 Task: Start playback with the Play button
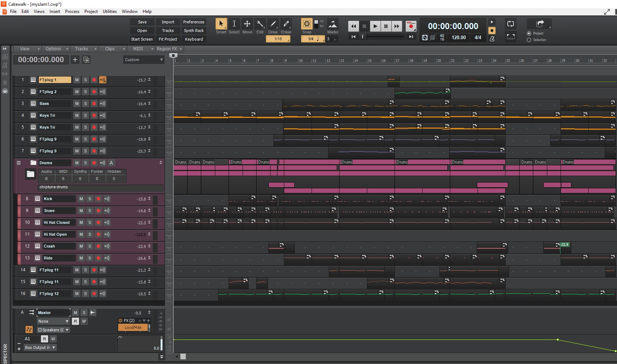pos(375,26)
